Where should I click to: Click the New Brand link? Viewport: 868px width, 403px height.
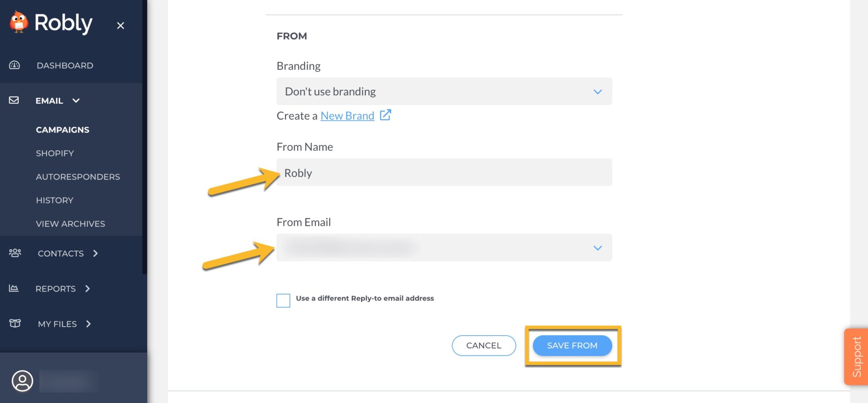(x=347, y=115)
